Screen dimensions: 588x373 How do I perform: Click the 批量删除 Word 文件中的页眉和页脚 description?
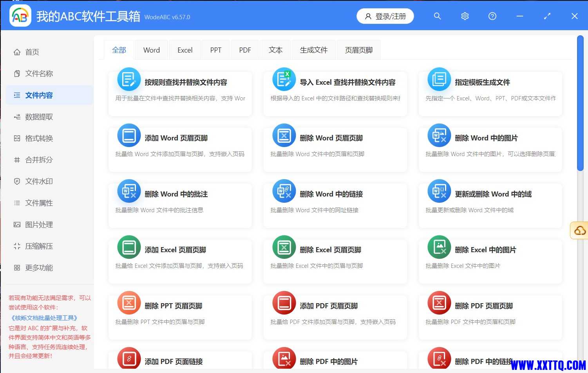coord(317,154)
